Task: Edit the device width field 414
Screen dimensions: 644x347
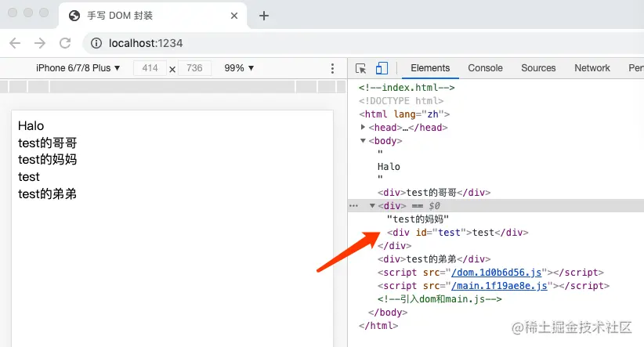Action: (150, 68)
